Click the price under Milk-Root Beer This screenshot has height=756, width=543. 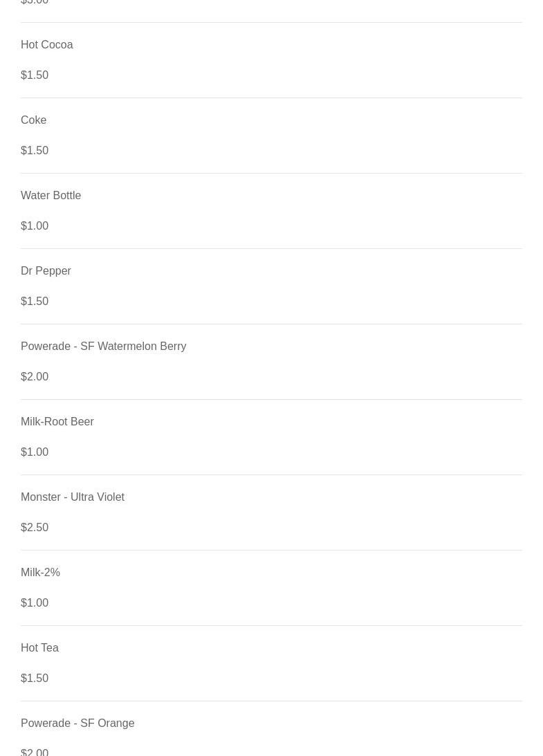pyautogui.click(x=35, y=452)
